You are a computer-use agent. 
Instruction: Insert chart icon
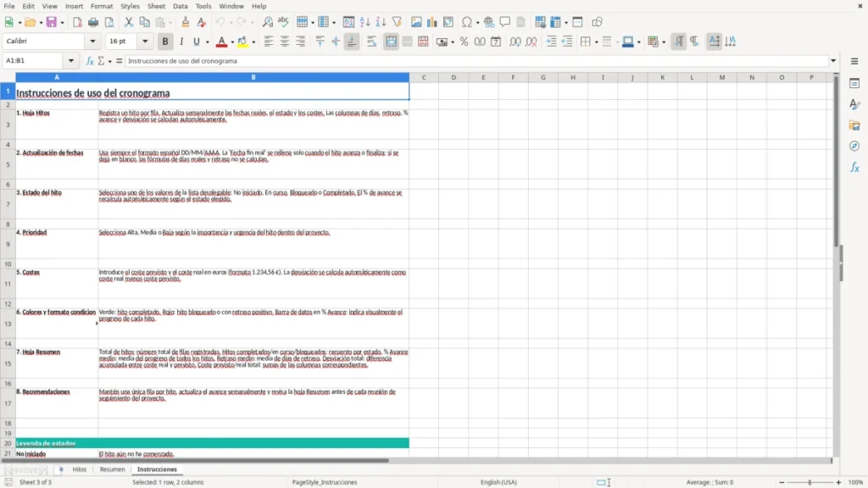pyautogui.click(x=432, y=22)
